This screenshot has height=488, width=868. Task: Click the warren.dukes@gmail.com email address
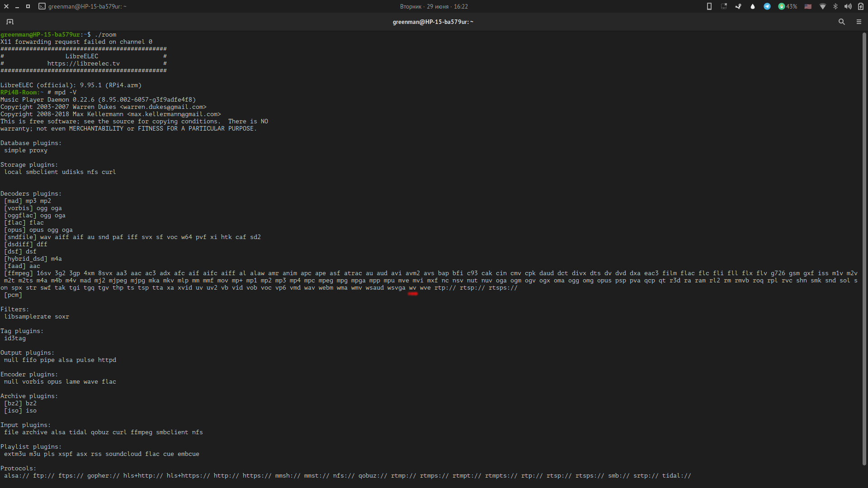[x=163, y=107]
